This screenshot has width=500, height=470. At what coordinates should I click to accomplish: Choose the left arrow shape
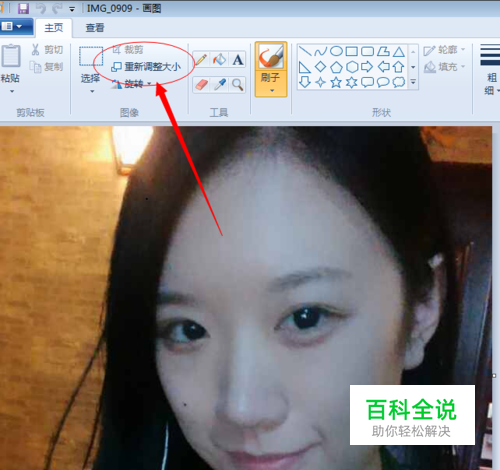pyautogui.click(x=383, y=67)
